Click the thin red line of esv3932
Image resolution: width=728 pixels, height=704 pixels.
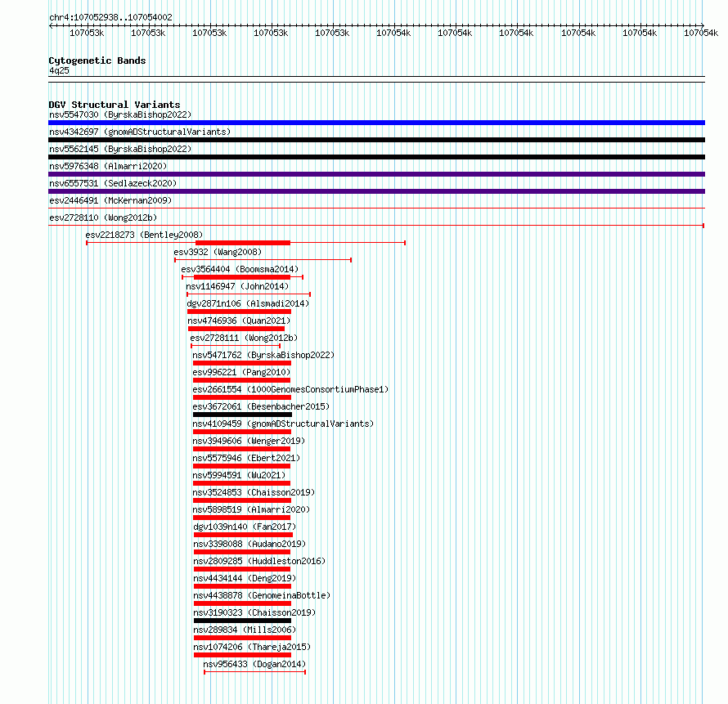(263, 260)
